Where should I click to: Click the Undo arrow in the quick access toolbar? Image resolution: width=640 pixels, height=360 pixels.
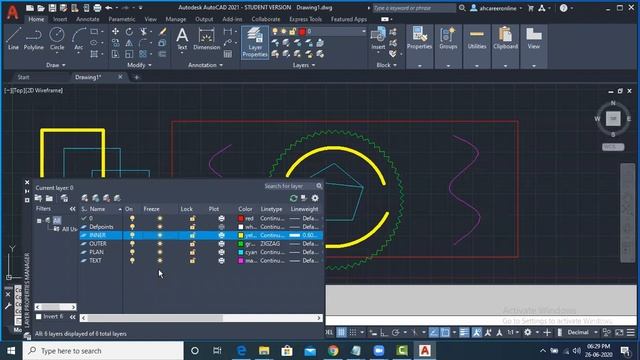tap(108, 8)
